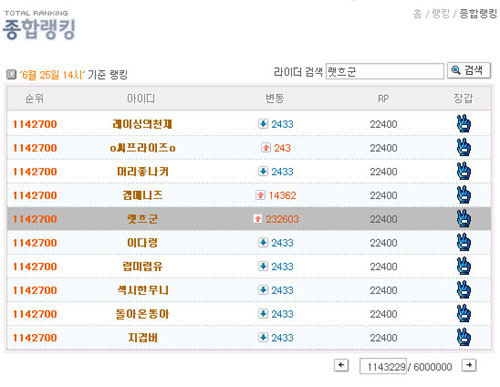Go to the next ranking page arrow
The height and width of the screenshot is (387, 500).
coord(469,365)
